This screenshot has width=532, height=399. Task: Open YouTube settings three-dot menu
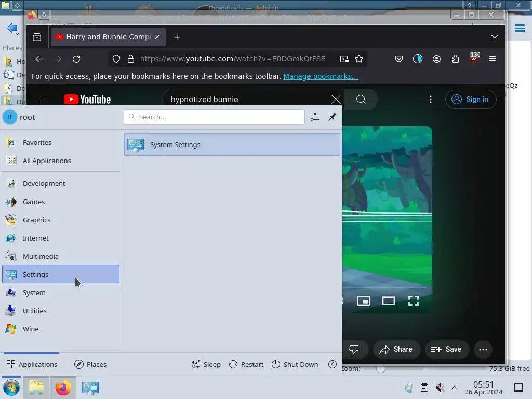coord(431,99)
